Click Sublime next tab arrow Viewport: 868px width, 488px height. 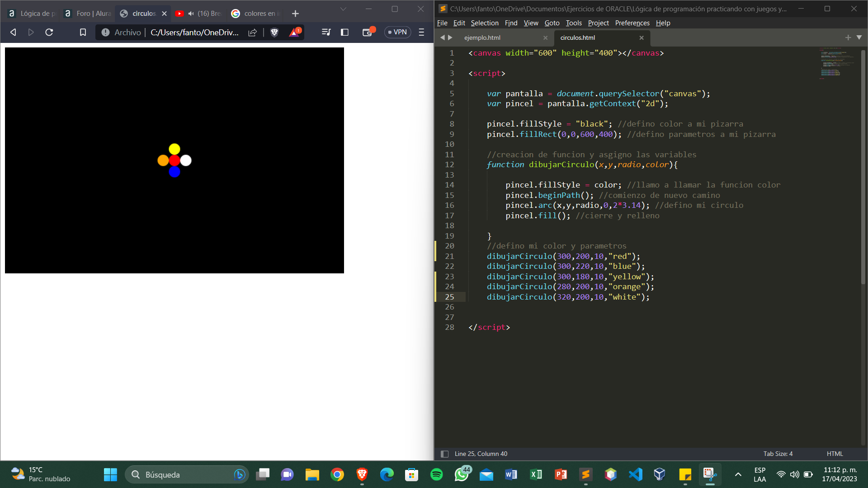point(450,38)
